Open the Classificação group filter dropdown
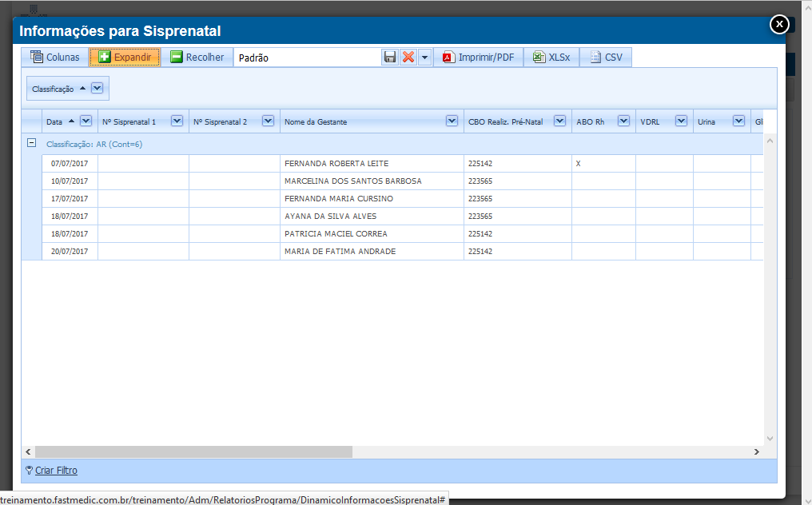This screenshot has width=812, height=505. 97,88
